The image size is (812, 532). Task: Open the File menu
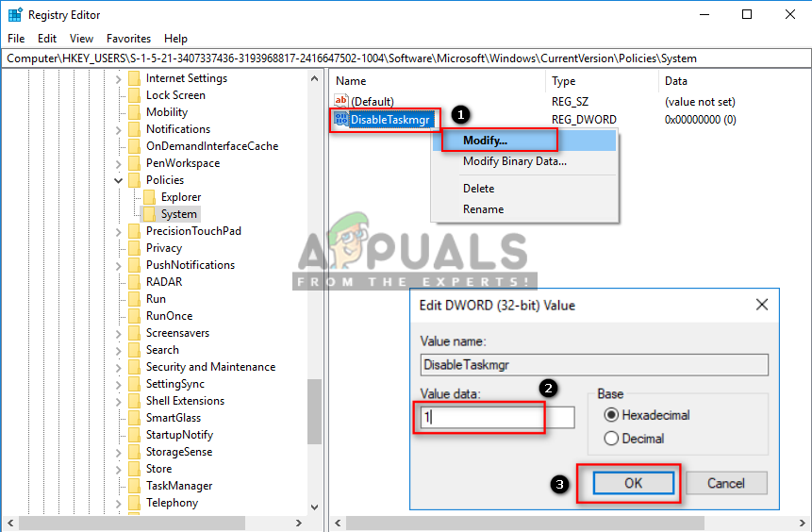(x=16, y=39)
